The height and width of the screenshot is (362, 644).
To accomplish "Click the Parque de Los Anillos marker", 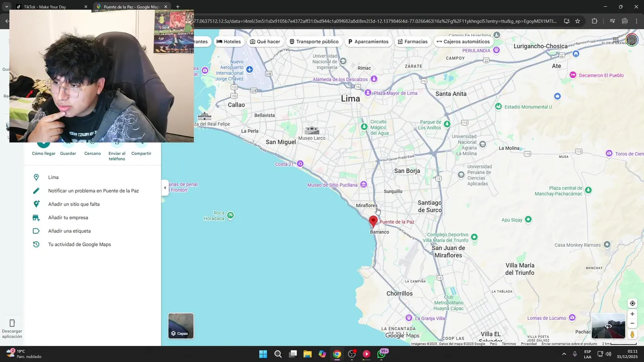I will pos(447,123).
